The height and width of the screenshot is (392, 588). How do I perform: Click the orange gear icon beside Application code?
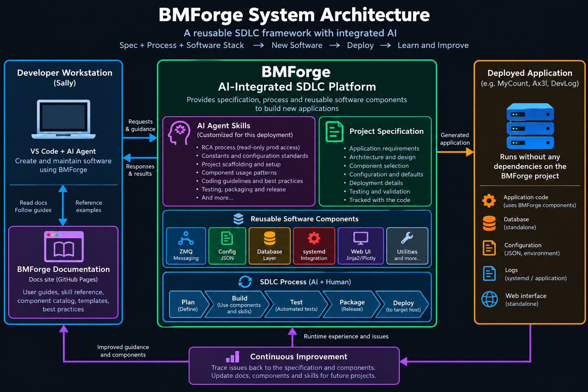(489, 201)
